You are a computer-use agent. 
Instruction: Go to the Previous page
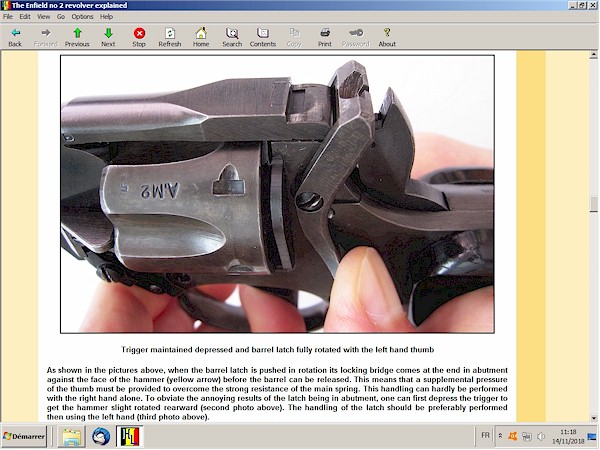(77, 38)
